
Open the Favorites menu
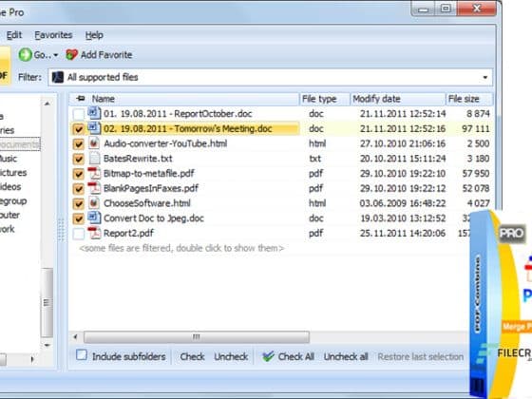pyautogui.click(x=53, y=35)
